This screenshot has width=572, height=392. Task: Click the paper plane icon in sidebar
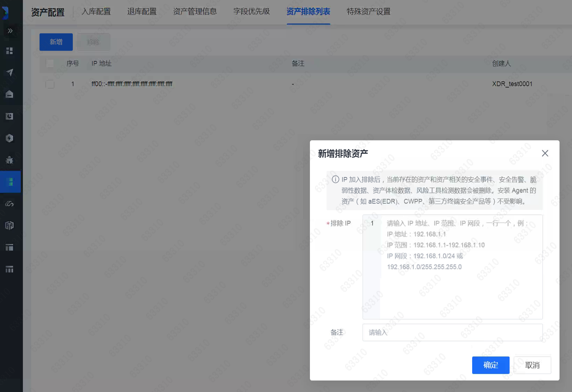(10, 72)
